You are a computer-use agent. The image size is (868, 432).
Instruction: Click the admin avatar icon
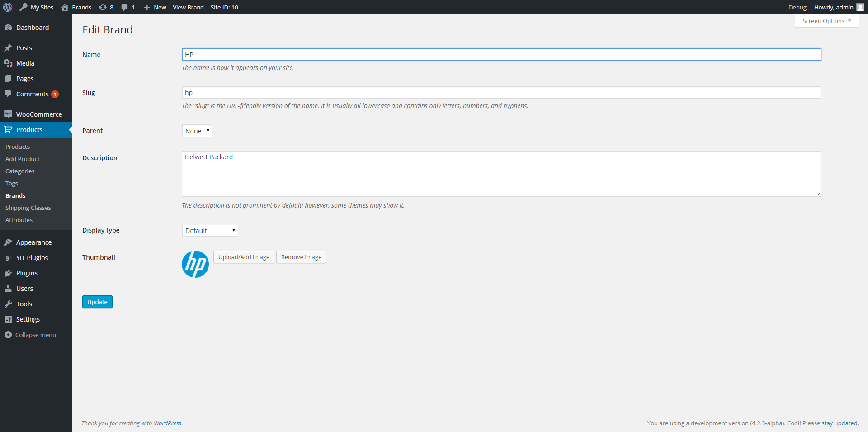(860, 7)
